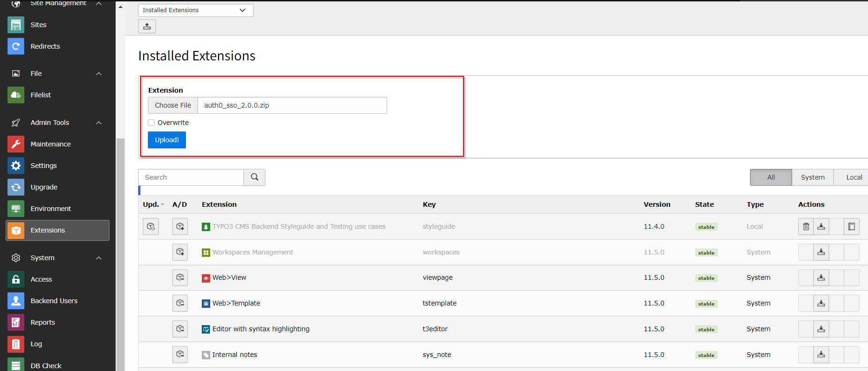Screen dimensions: 868x371
Task: Open the Maintenance module
Action: tap(51, 144)
